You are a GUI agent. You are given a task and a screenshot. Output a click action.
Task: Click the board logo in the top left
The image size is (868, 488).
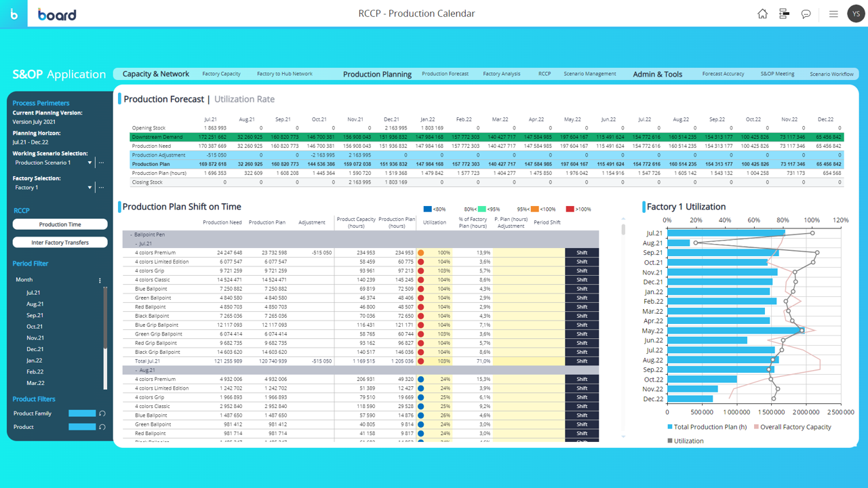pos(57,14)
